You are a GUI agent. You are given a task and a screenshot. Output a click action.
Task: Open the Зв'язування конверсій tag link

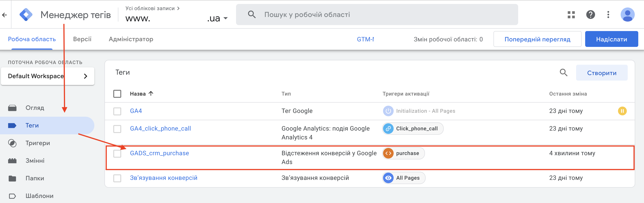[164, 178]
